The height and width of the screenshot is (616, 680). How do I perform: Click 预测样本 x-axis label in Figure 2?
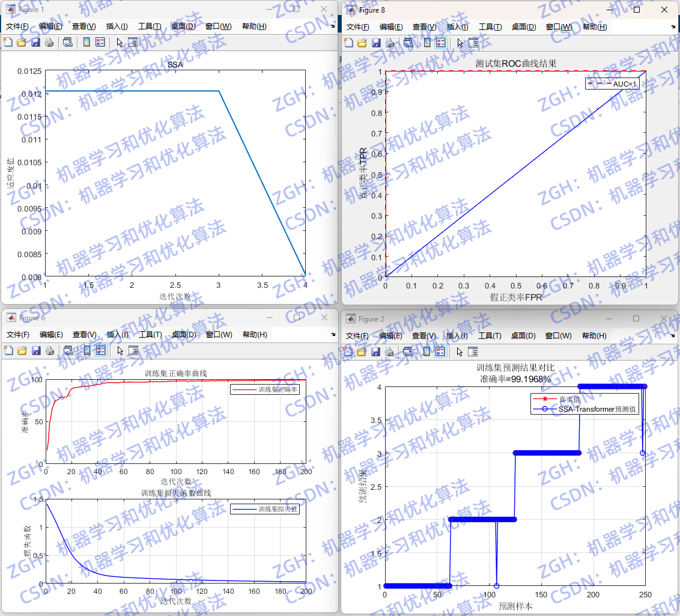pos(515,606)
